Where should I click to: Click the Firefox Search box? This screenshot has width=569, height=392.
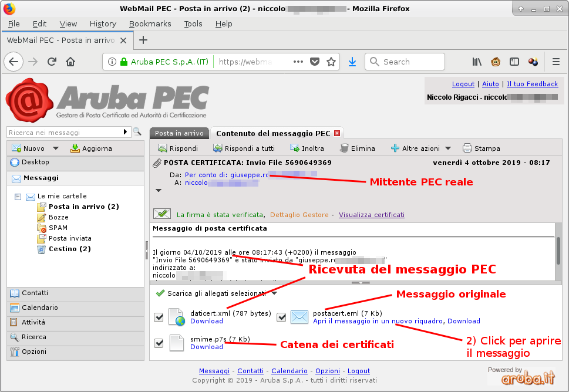[x=405, y=62]
